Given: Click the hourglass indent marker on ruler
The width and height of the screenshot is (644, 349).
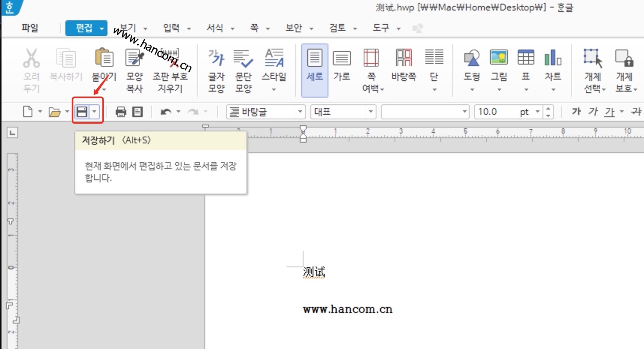Looking at the screenshot, I should [303, 134].
